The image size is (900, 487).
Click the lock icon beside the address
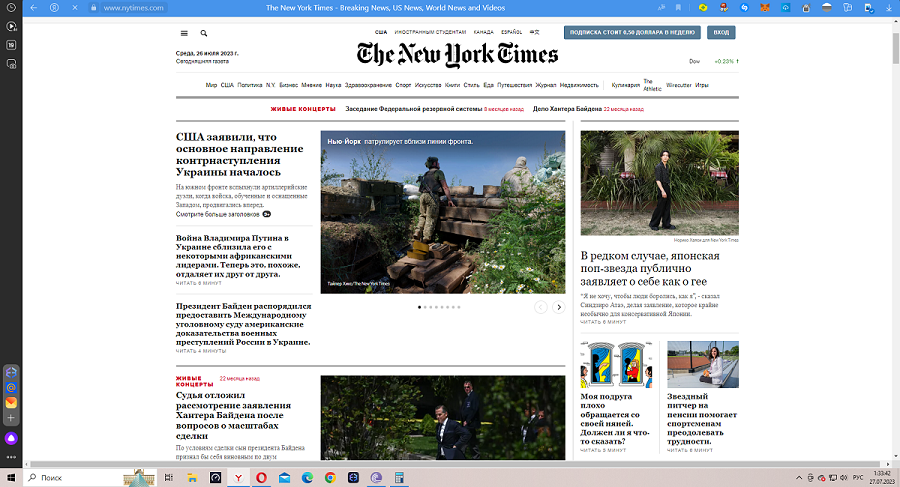94,7
